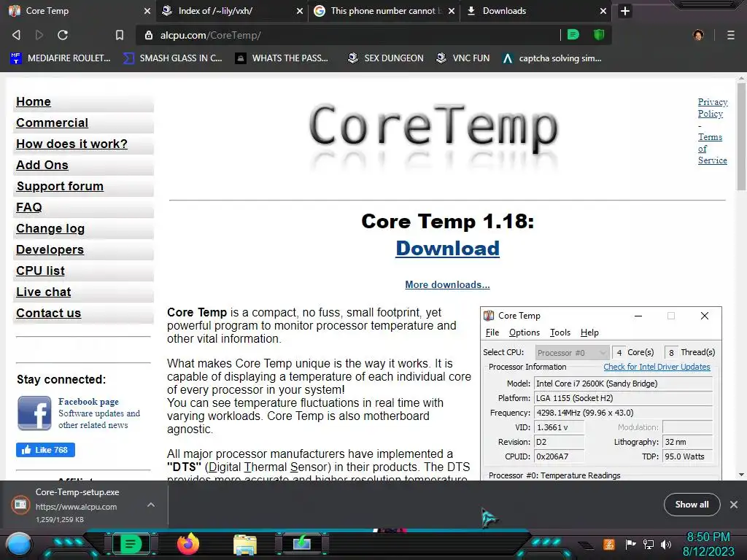Image resolution: width=747 pixels, height=560 pixels.
Task: Click the orange tray application icon
Action: click(608, 544)
